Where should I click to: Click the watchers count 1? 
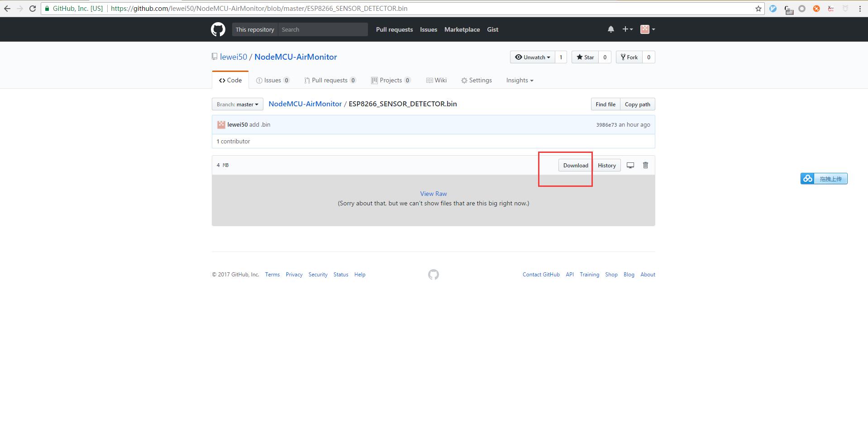pos(561,57)
